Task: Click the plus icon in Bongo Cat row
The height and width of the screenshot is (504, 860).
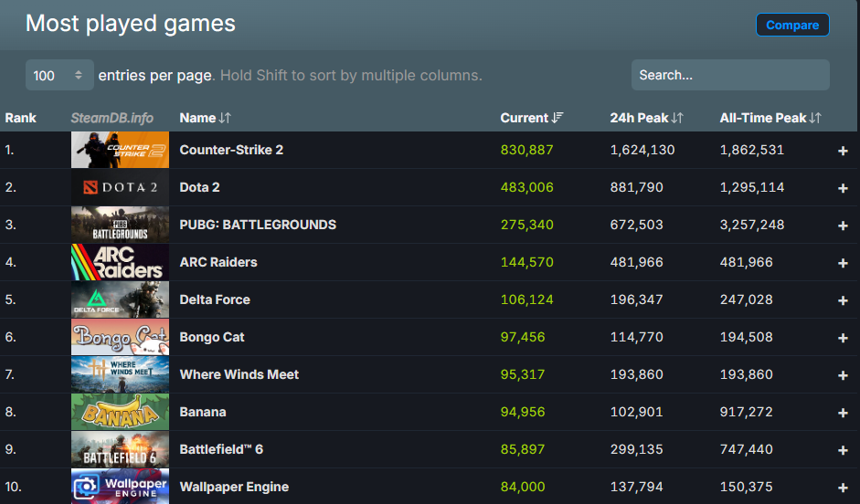Action: coord(843,338)
